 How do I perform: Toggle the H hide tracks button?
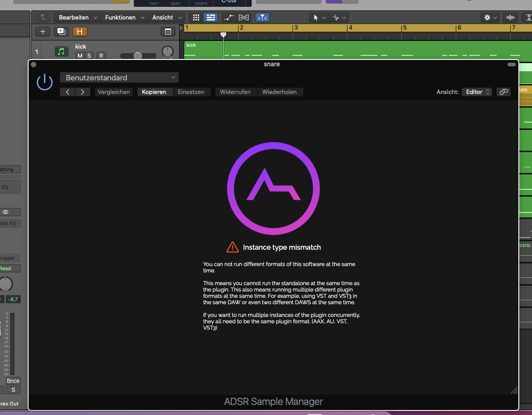coord(80,32)
